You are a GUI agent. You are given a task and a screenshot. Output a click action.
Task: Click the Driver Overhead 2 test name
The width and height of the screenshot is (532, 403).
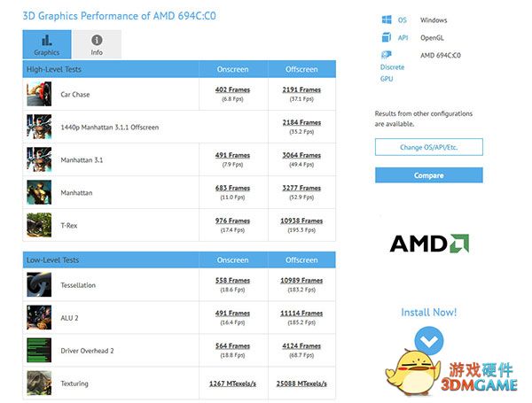pos(87,351)
